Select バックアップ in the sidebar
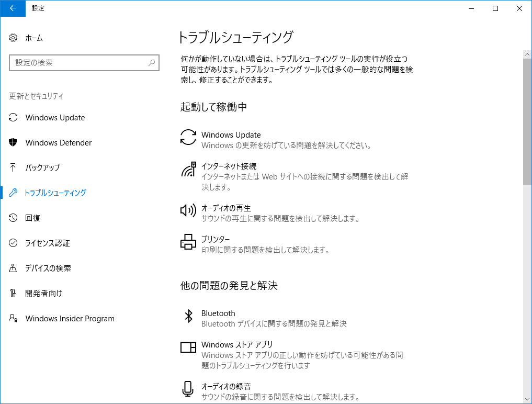 pos(42,168)
